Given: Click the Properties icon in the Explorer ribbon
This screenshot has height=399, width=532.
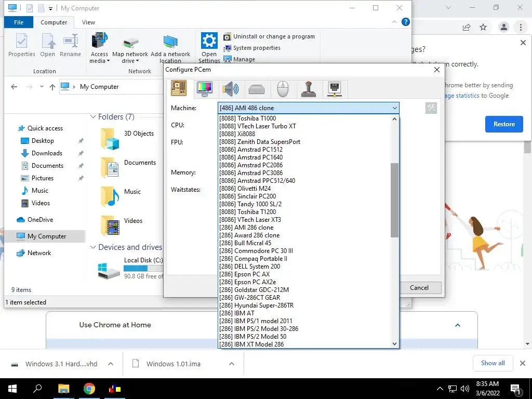Looking at the screenshot, I should [21, 42].
